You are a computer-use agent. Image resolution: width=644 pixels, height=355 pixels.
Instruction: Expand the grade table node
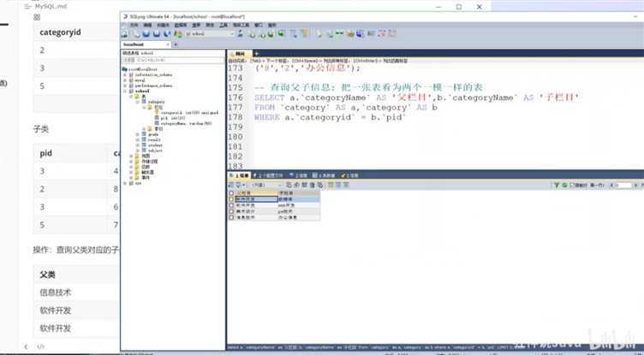pos(138,133)
